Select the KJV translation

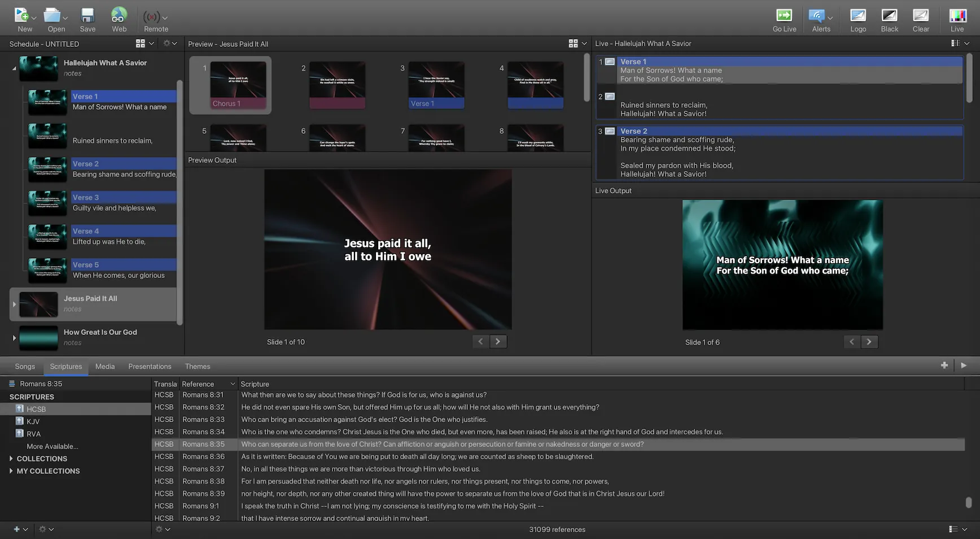[x=32, y=421]
